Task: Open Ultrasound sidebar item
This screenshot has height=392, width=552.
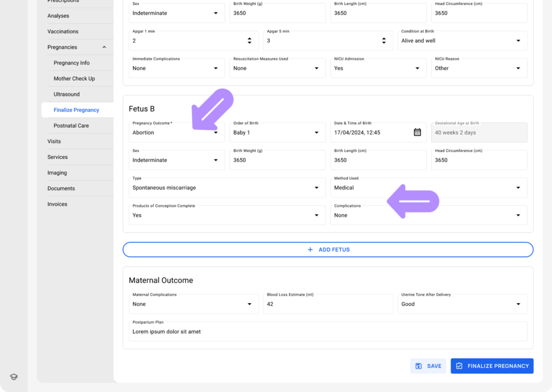Action: (x=66, y=94)
